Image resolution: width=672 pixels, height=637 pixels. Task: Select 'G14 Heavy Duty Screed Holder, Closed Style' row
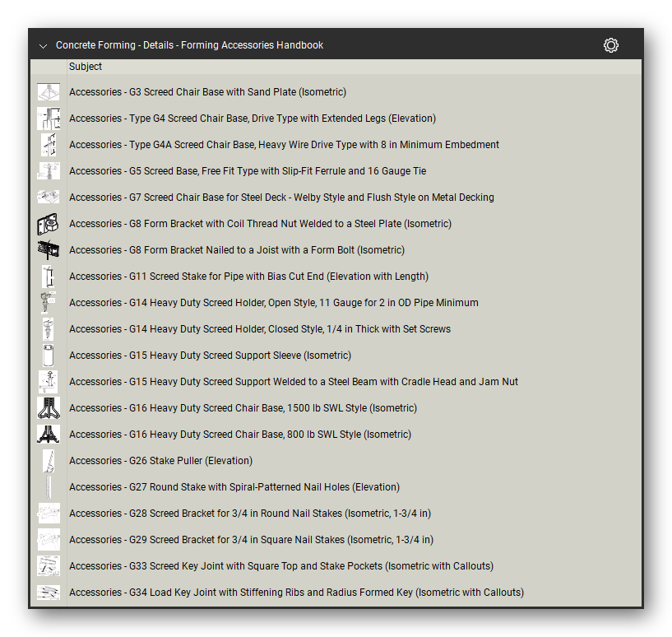point(336,329)
